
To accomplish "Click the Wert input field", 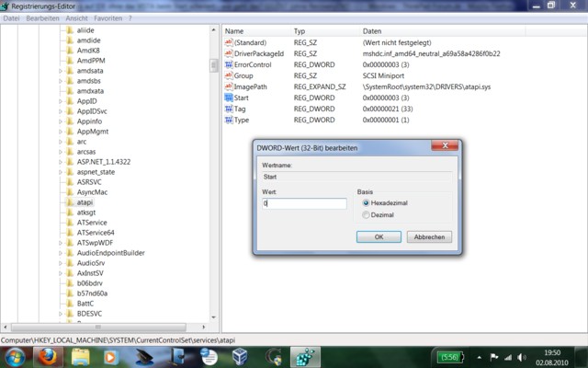I will (304, 203).
